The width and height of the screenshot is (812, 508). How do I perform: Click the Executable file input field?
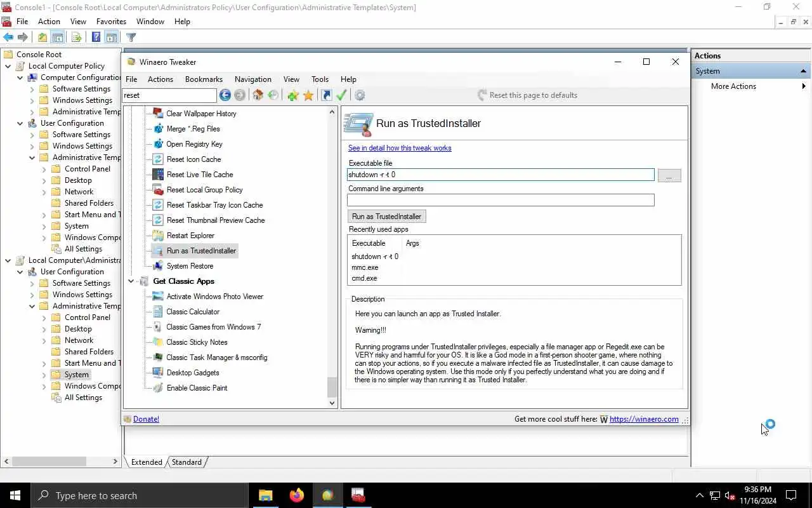coord(501,175)
